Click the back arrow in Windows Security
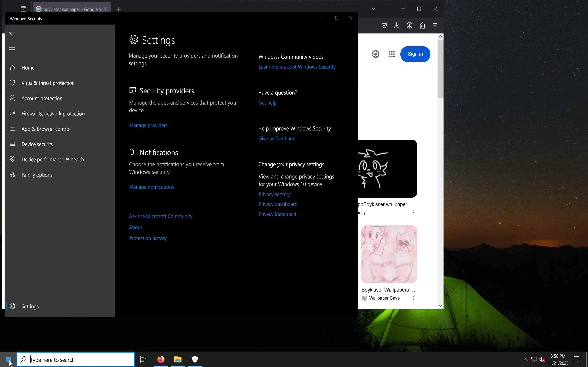588x367 pixels. tap(12, 32)
